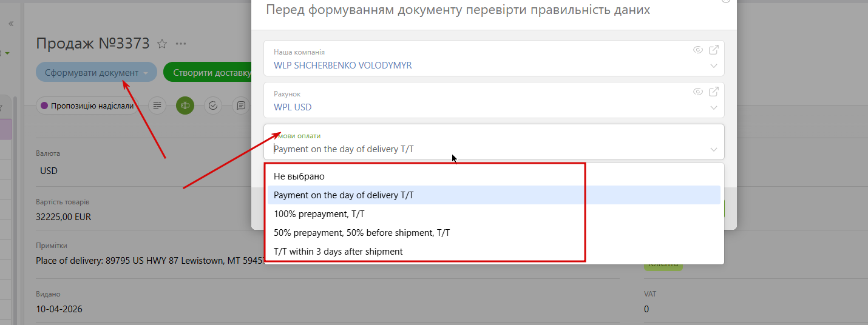Open Наша компанія record in new window

pos(714,50)
